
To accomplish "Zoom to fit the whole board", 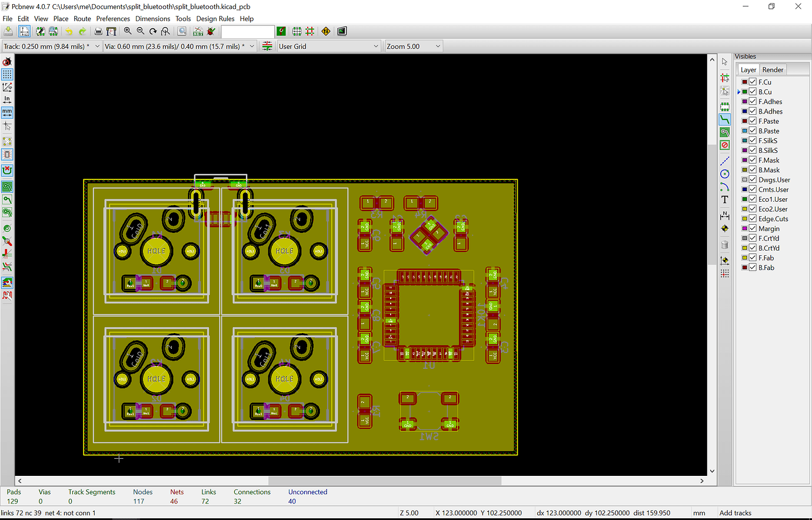I will pos(165,31).
